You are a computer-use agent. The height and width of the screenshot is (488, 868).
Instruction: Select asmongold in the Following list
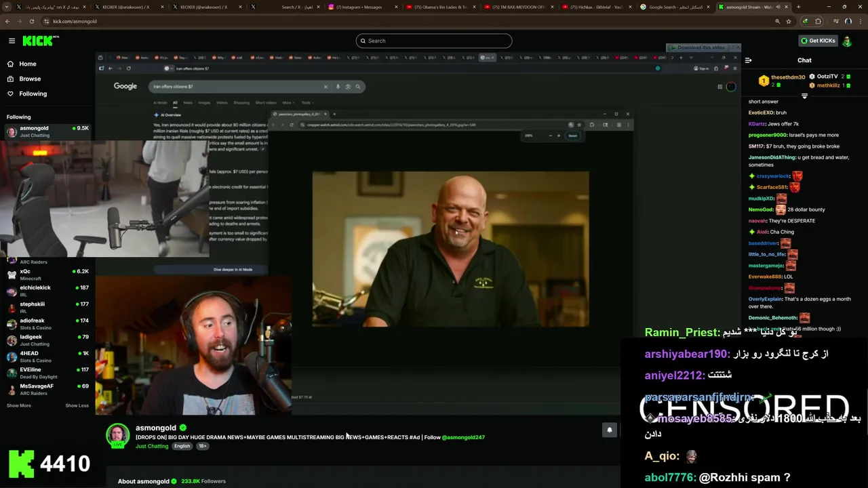tap(47, 131)
